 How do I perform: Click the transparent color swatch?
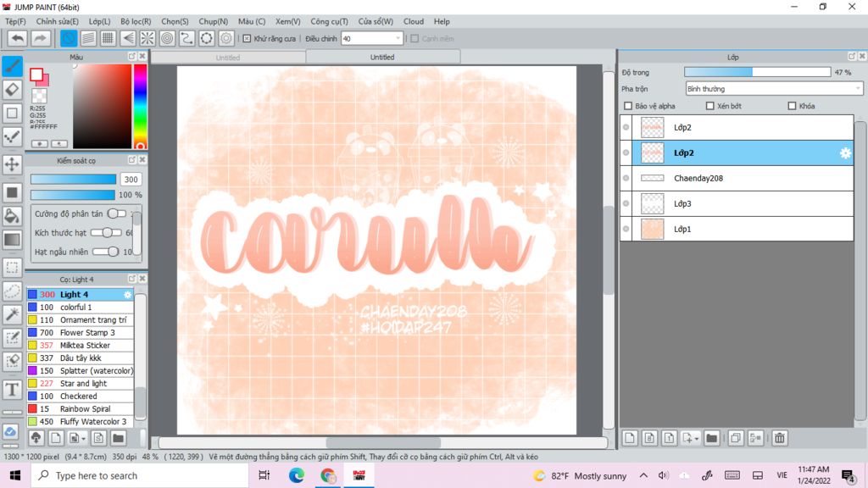tap(39, 97)
